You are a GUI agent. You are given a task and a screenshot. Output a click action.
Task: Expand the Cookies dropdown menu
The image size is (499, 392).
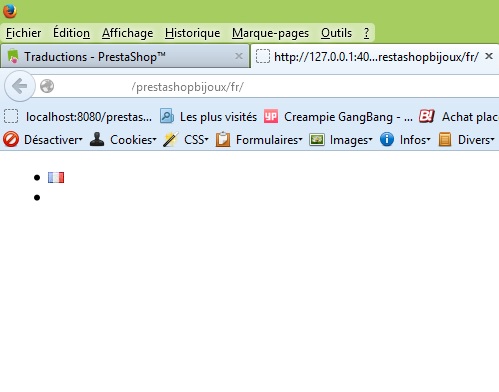133,140
